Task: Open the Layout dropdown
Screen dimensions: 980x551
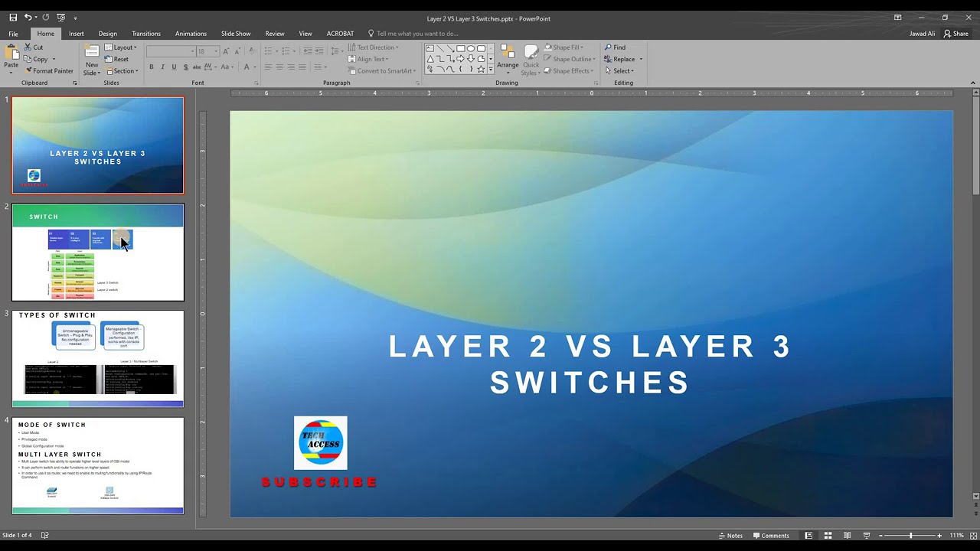Action: [120, 47]
